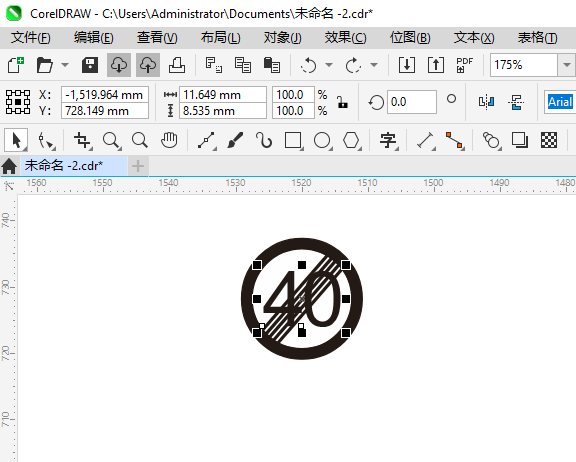576x462 pixels.
Task: Select the Transparency checkerboard tool
Action: tap(549, 140)
